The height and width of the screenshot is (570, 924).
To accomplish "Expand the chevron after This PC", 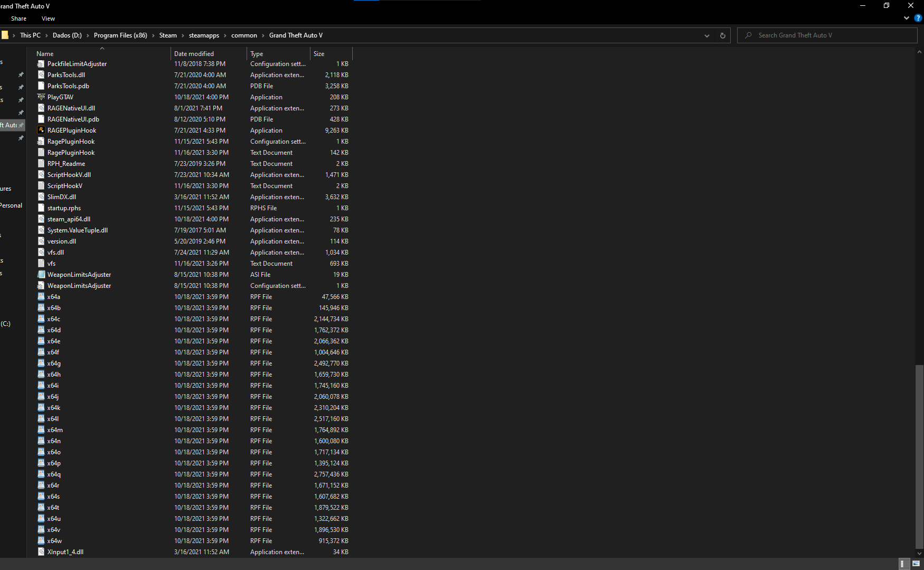I will point(46,35).
